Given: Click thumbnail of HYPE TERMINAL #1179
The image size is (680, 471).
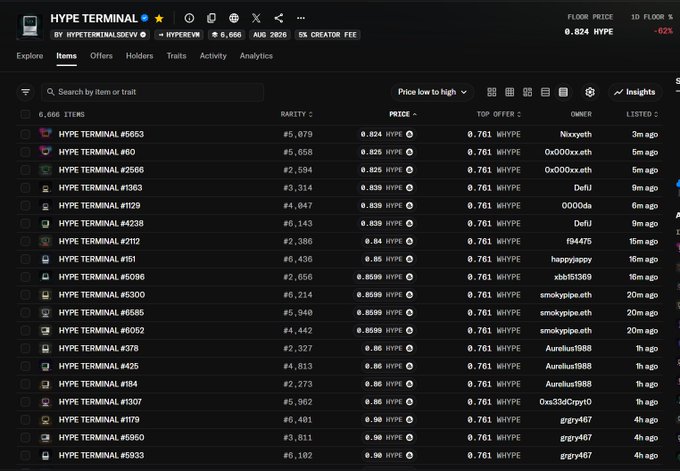Looking at the screenshot, I should [45, 420].
